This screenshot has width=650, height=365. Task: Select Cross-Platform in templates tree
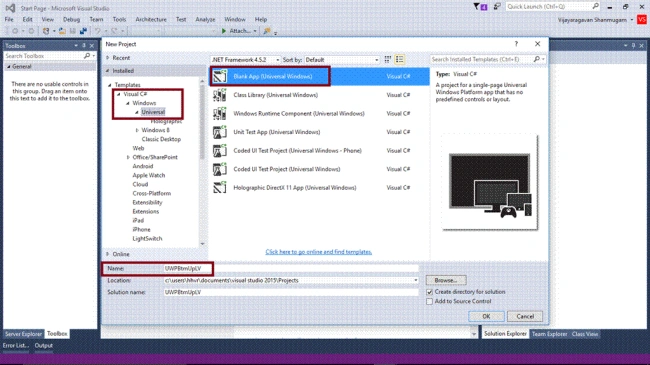click(152, 193)
